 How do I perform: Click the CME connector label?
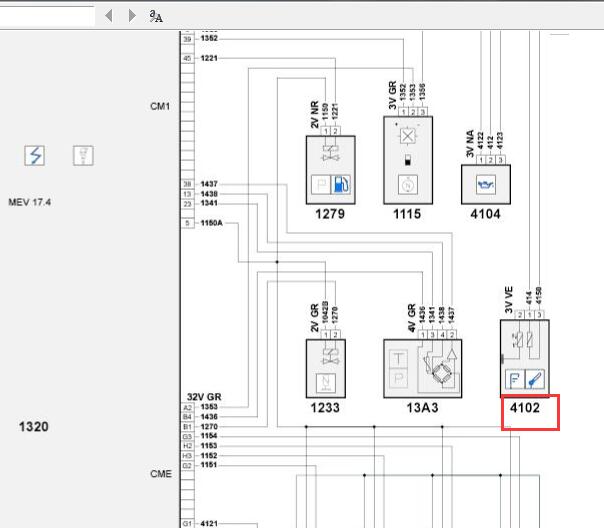(x=161, y=473)
